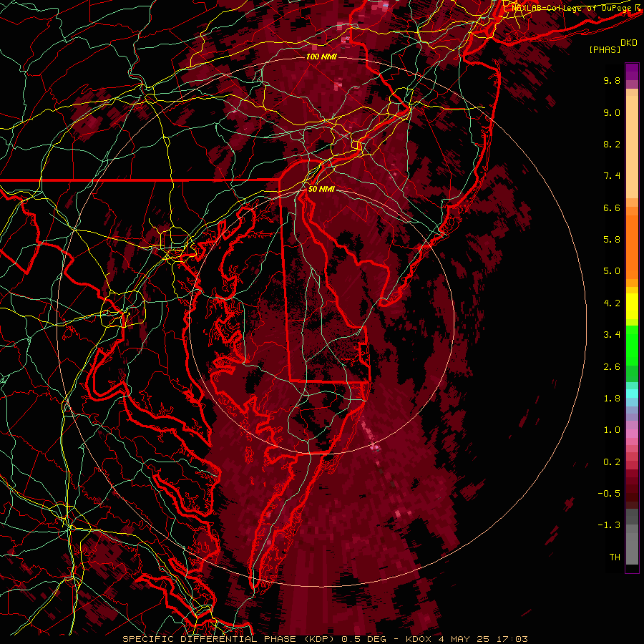Click the "17:03" time in the caption
This screenshot has height=644, width=644.
(512, 639)
